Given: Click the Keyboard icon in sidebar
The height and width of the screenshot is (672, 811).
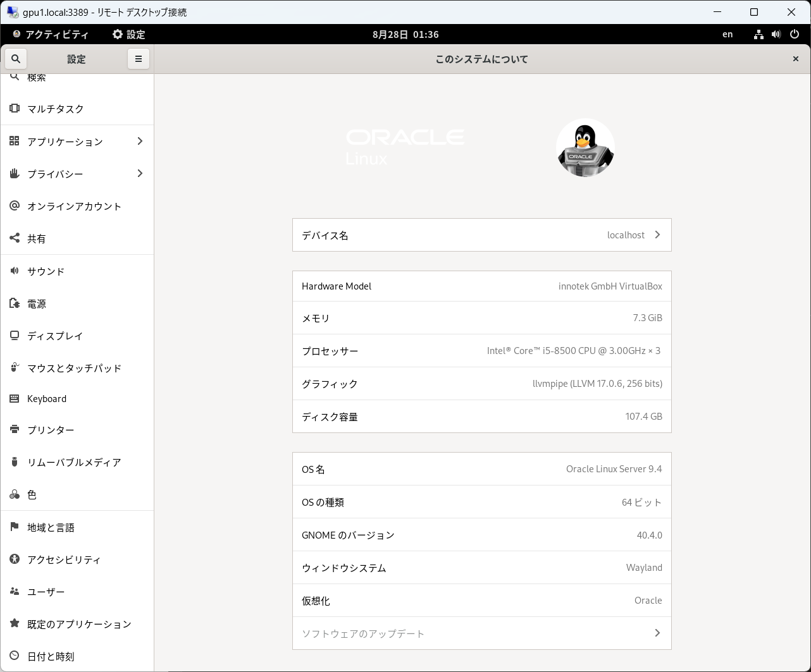Looking at the screenshot, I should 15,398.
